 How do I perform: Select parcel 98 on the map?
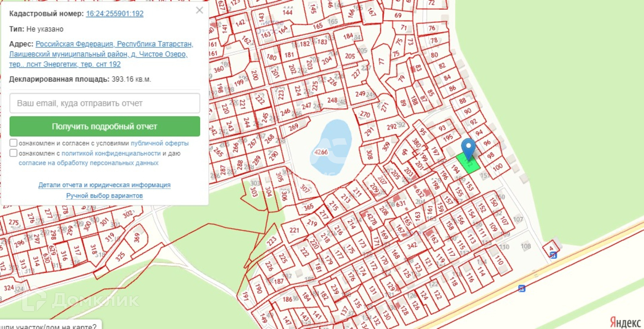click(x=491, y=156)
